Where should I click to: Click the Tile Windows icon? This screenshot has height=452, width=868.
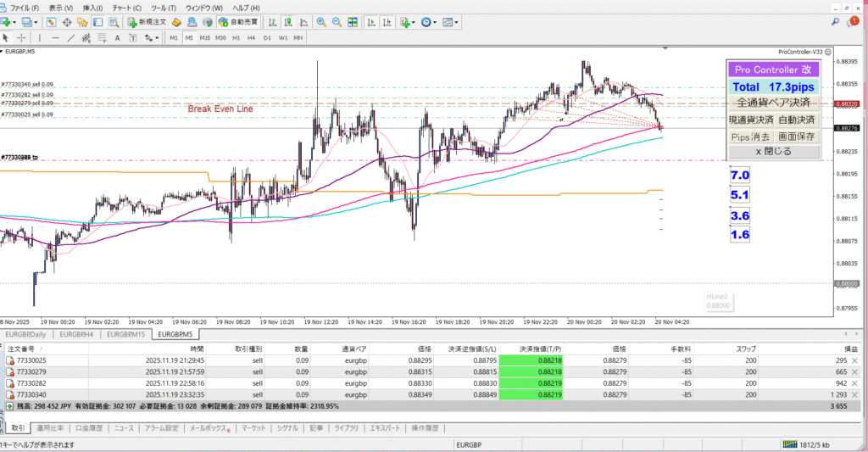coord(354,22)
